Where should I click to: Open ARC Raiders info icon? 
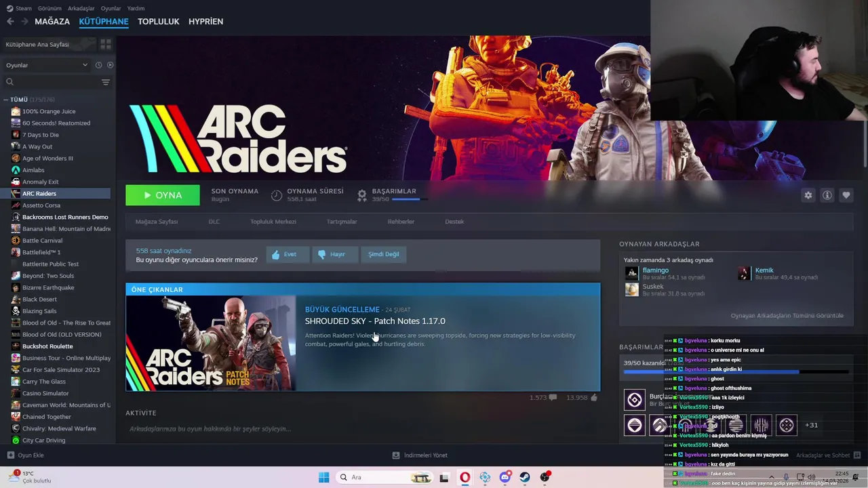pos(827,195)
